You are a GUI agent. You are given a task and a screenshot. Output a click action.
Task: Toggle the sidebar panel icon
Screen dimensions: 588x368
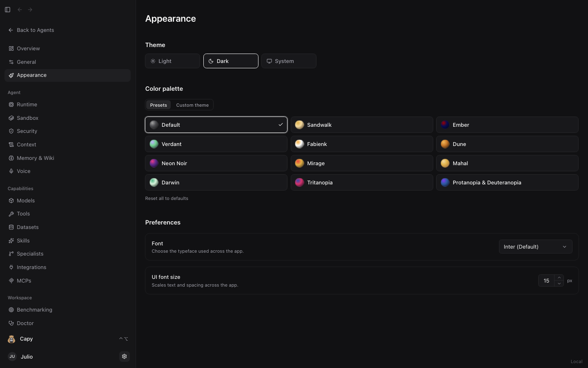(x=7, y=9)
